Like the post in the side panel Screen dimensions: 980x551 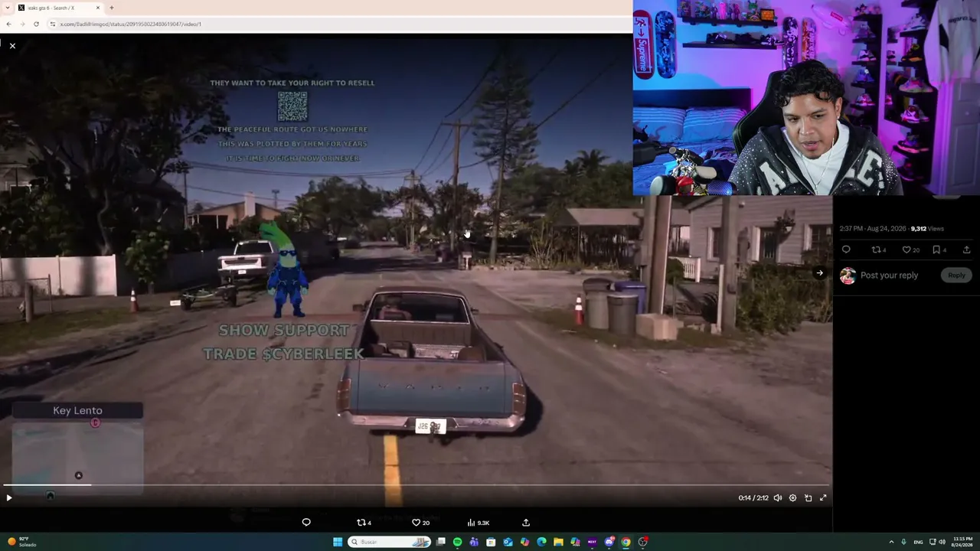[x=910, y=249]
